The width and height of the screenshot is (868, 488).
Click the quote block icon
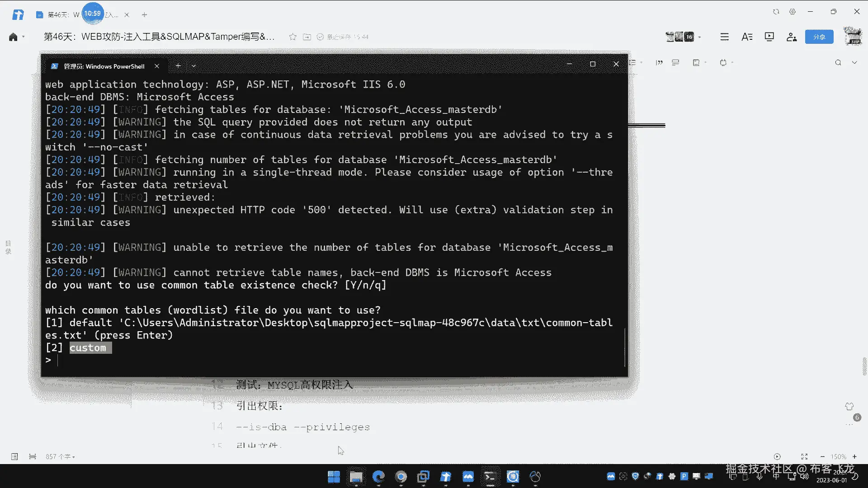coord(659,63)
